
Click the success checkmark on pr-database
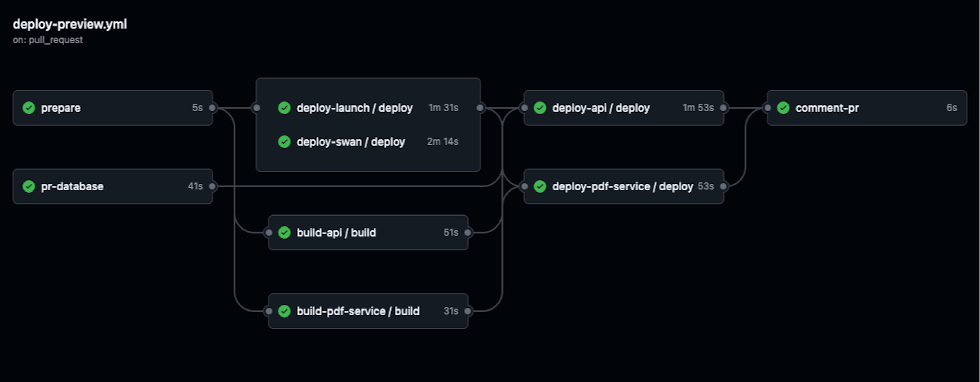coord(29,186)
